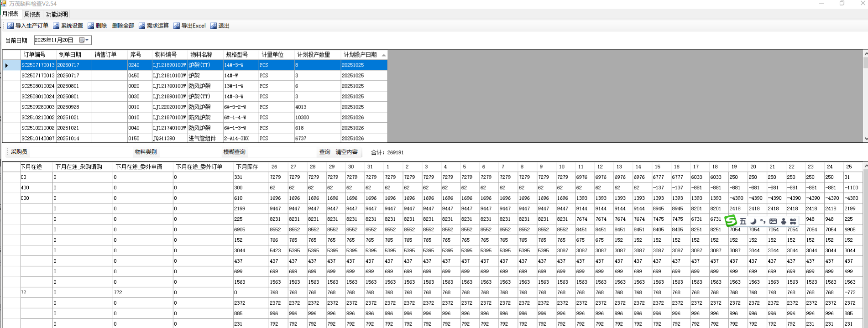Switch to the 周报表 tab

click(32, 15)
